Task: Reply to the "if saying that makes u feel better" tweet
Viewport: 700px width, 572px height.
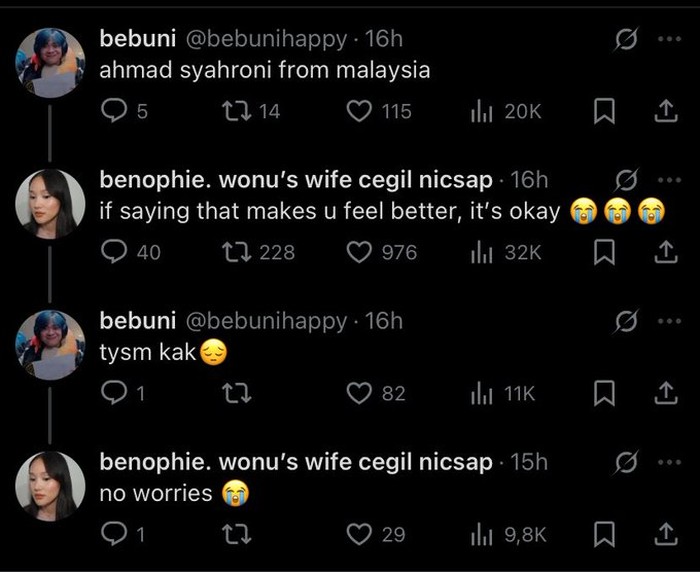Action: pos(115,253)
